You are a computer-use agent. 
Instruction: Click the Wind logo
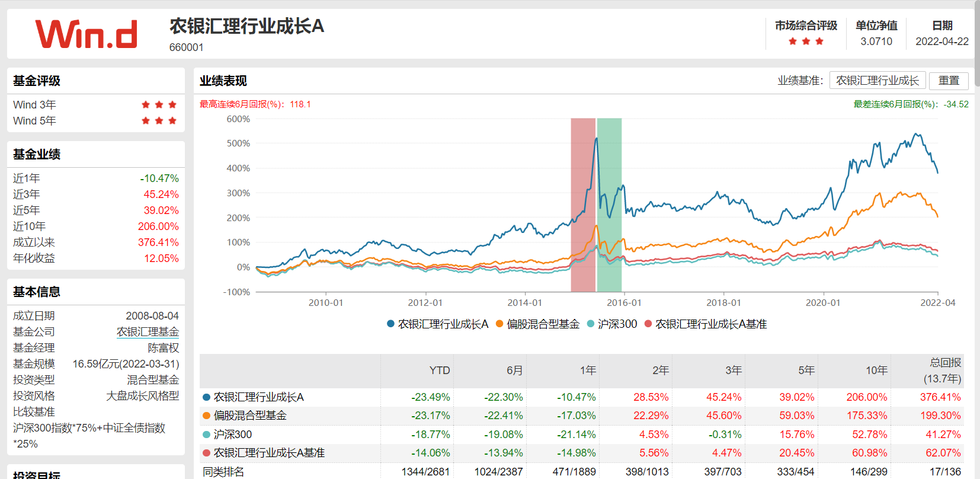(87, 34)
